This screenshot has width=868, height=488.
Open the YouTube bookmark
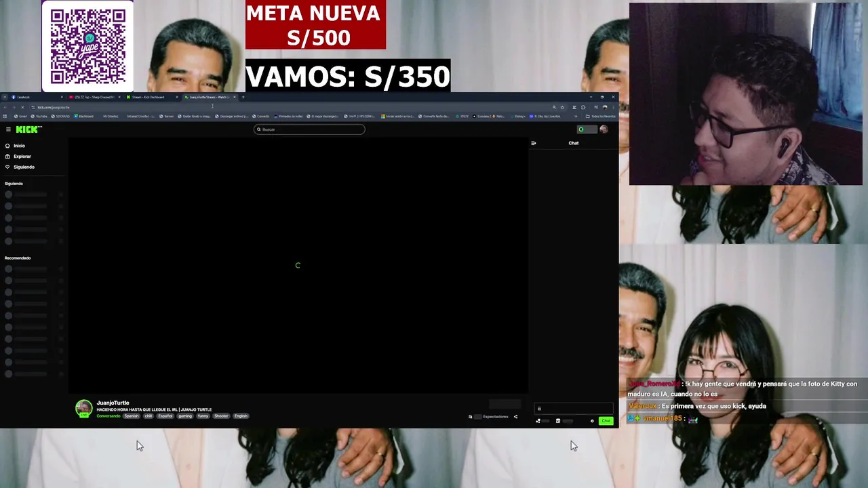[x=39, y=116]
